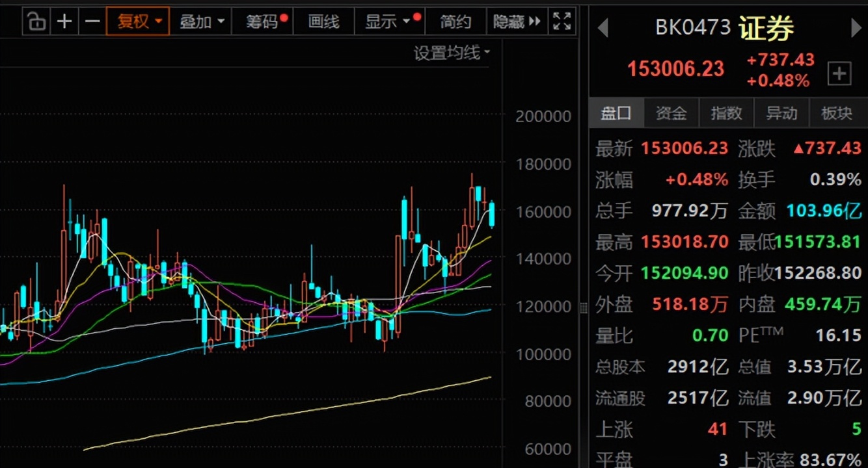Toggle the 画线 drawing tools
The width and height of the screenshot is (868, 468).
point(323,21)
